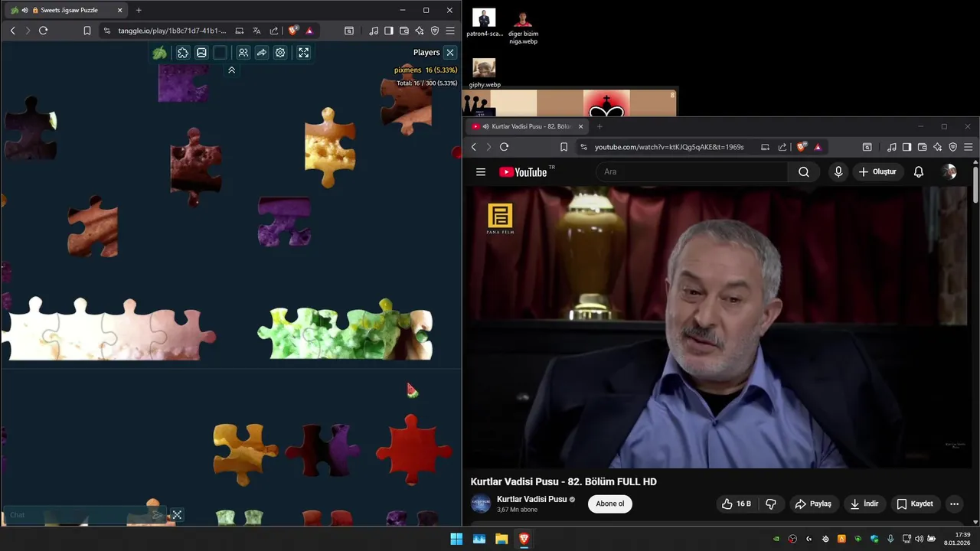The width and height of the screenshot is (980, 551).
Task: Open the YouTube hamburger guide menu
Action: [481, 172]
